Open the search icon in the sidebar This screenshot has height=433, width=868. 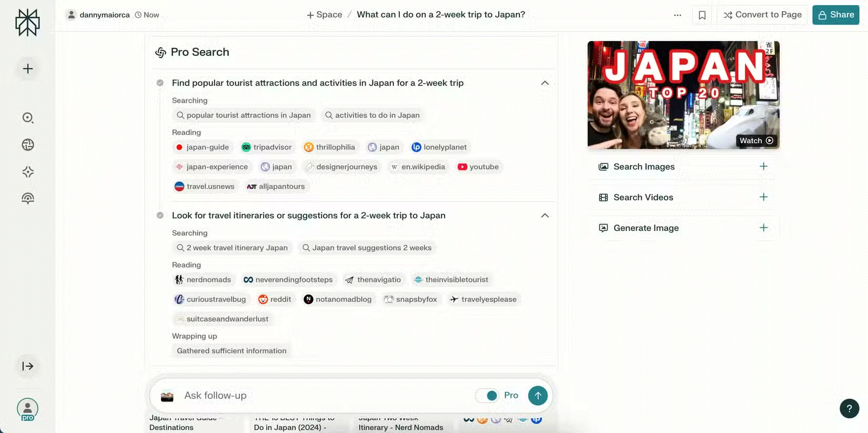pyautogui.click(x=28, y=118)
